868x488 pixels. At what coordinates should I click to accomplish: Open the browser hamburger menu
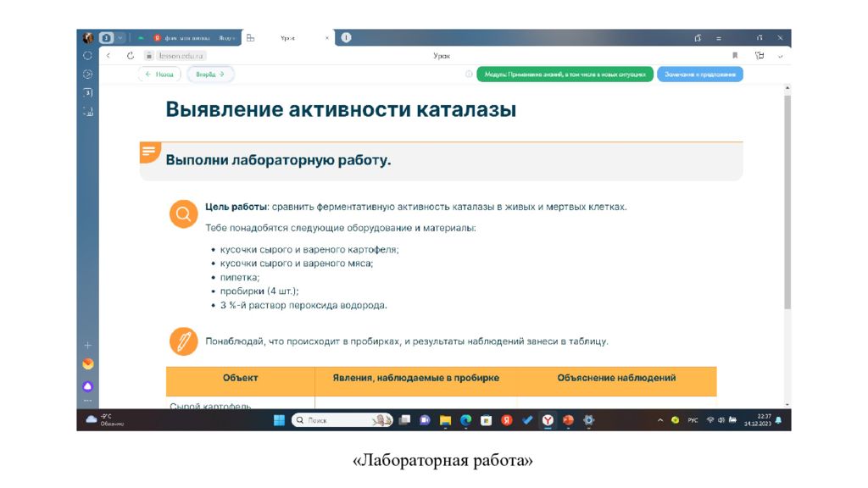pos(719,38)
